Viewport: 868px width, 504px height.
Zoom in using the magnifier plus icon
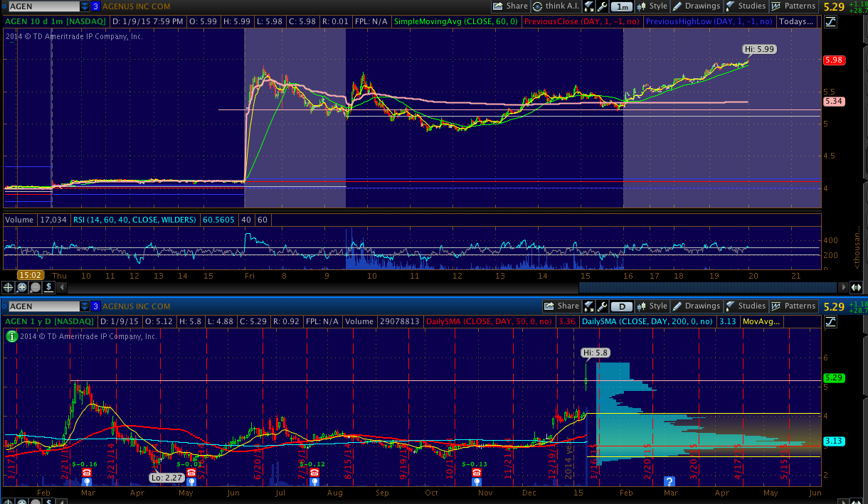click(23, 287)
